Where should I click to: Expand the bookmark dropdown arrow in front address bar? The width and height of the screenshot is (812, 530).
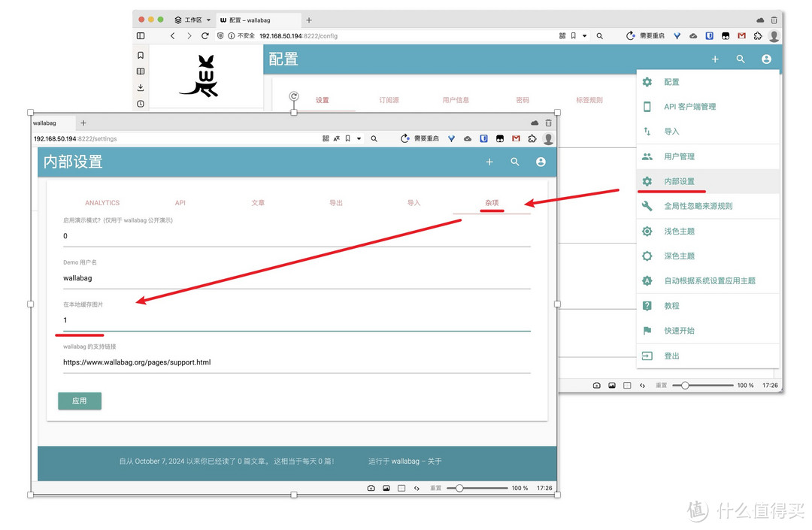coord(359,139)
